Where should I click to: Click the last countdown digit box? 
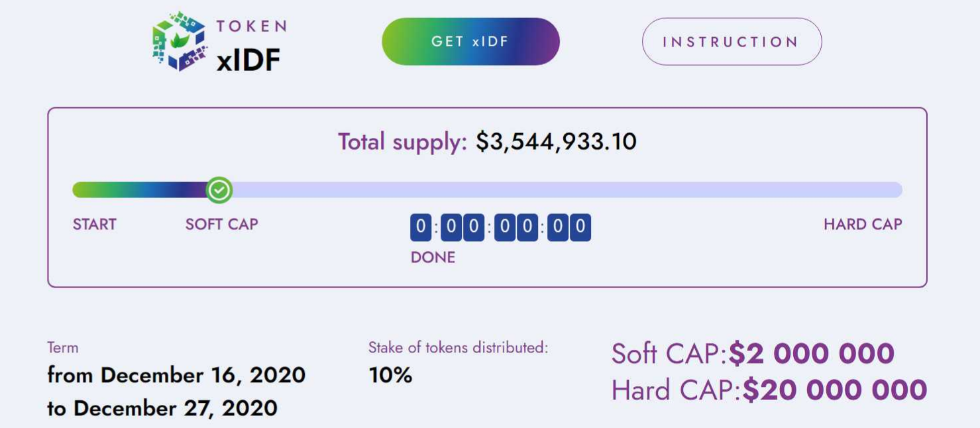[x=580, y=228]
